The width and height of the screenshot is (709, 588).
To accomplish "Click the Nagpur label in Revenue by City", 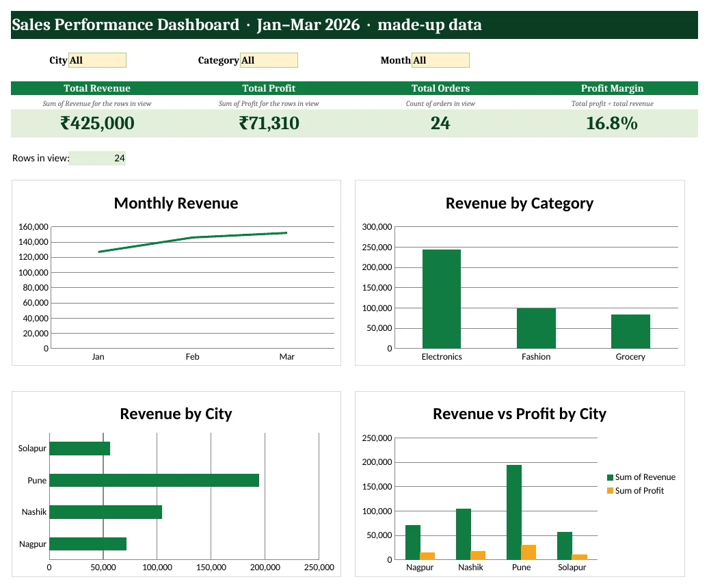I will (x=33, y=544).
